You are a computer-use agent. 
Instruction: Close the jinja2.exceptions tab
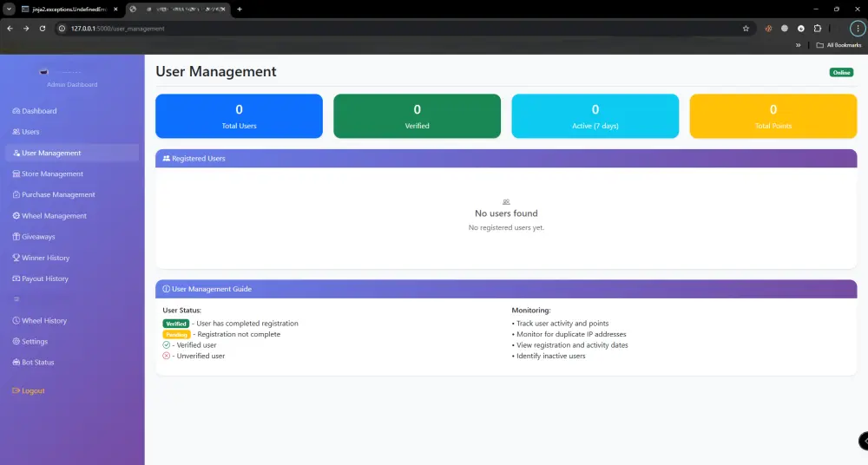[x=115, y=10]
